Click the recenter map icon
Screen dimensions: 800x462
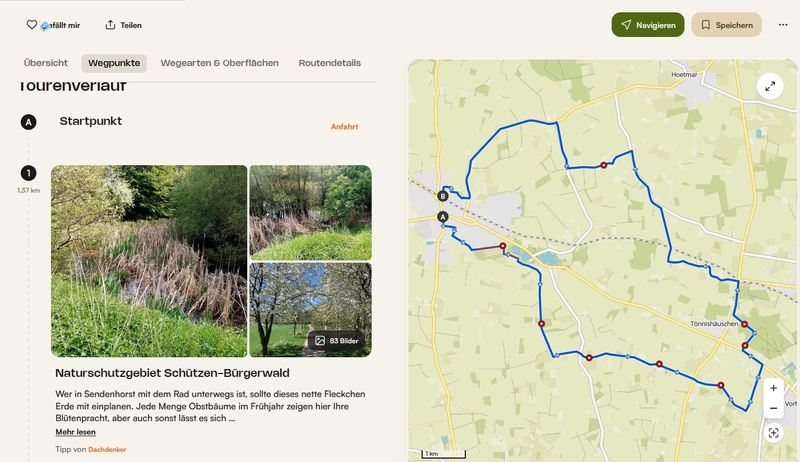pos(773,433)
